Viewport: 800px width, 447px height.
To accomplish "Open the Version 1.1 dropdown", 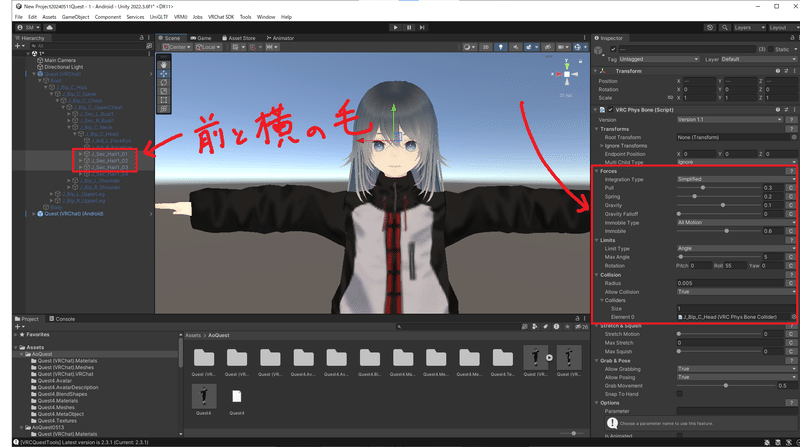I will [730, 119].
